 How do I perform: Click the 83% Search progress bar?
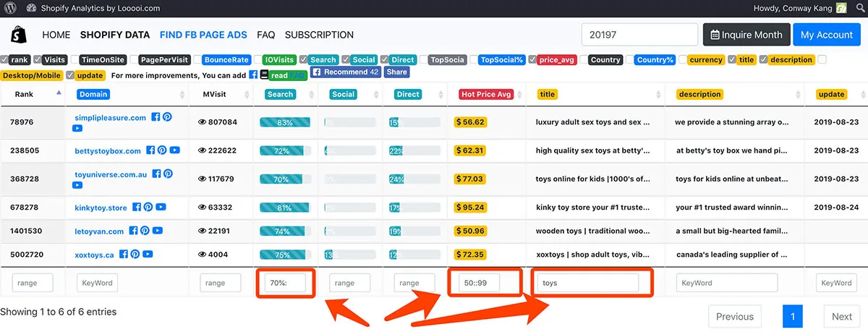[285, 122]
